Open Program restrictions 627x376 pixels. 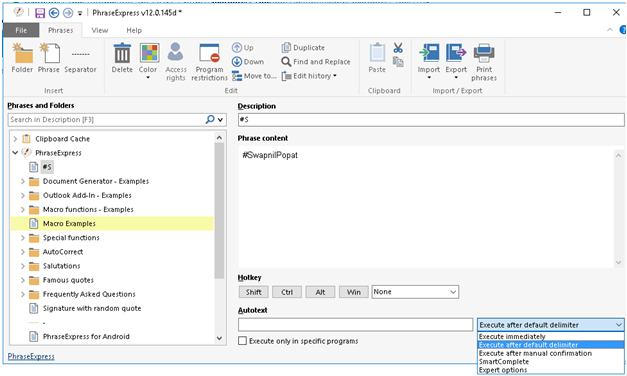(x=209, y=62)
